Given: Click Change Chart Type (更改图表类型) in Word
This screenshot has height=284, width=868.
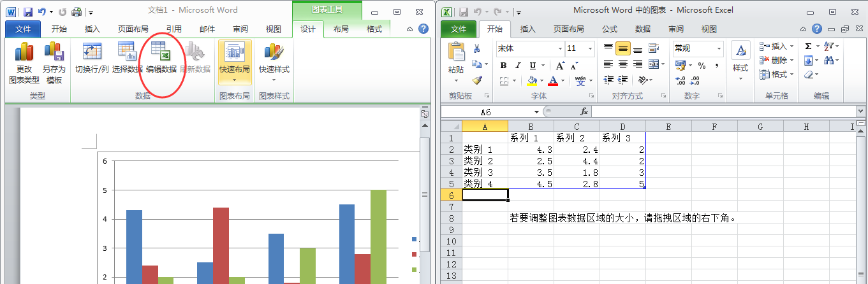Looking at the screenshot, I should [24, 63].
